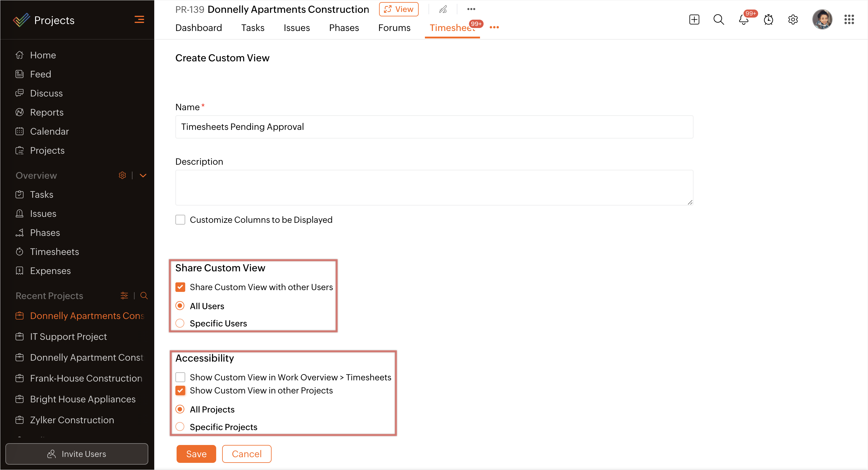868x470 pixels.
Task: Open the project options ellipsis menu
Action: point(471,9)
